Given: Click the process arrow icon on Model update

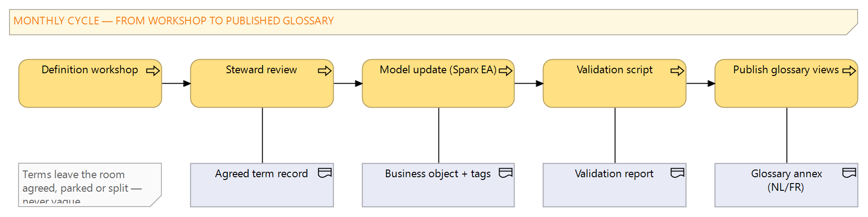Looking at the screenshot, I should tap(505, 71).
